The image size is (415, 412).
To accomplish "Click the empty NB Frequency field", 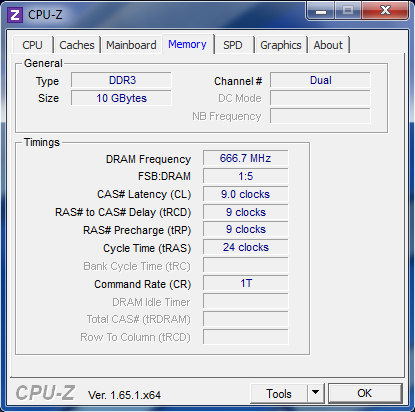I will click(x=320, y=116).
